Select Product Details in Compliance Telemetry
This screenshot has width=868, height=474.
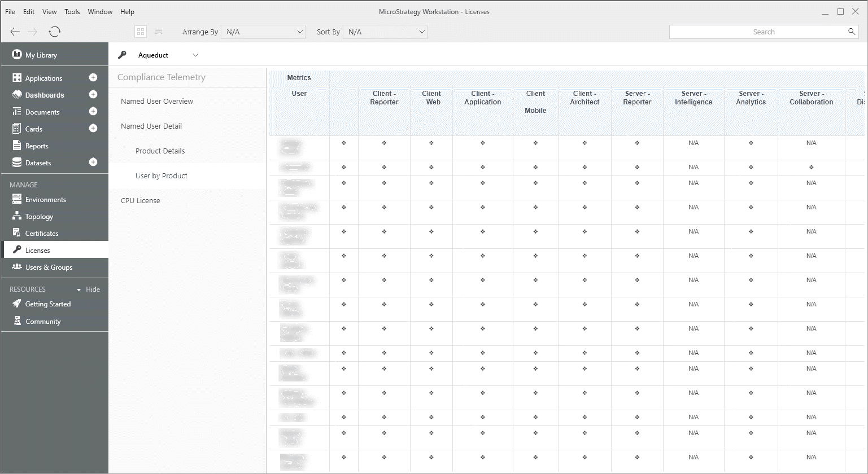coord(160,151)
